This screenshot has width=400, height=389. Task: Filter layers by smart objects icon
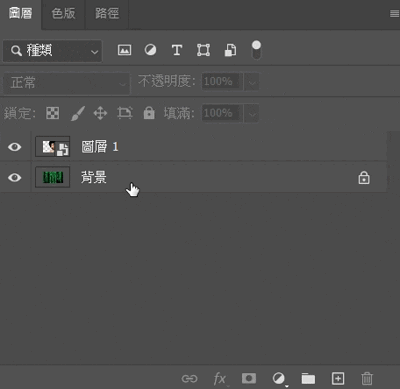(230, 50)
